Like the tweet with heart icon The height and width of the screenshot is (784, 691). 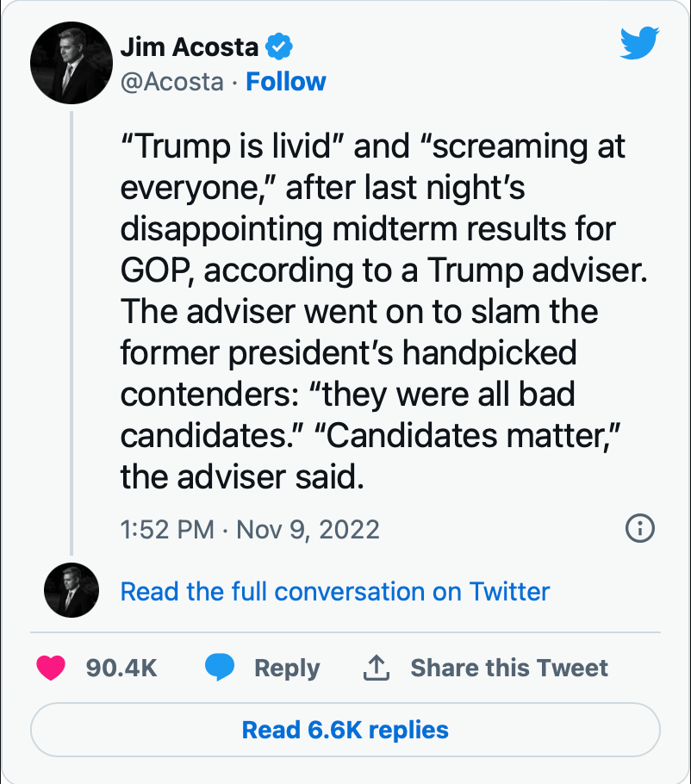point(52,668)
